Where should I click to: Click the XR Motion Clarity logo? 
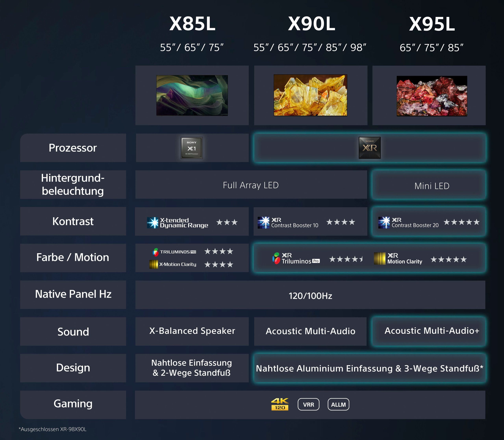pos(398,258)
